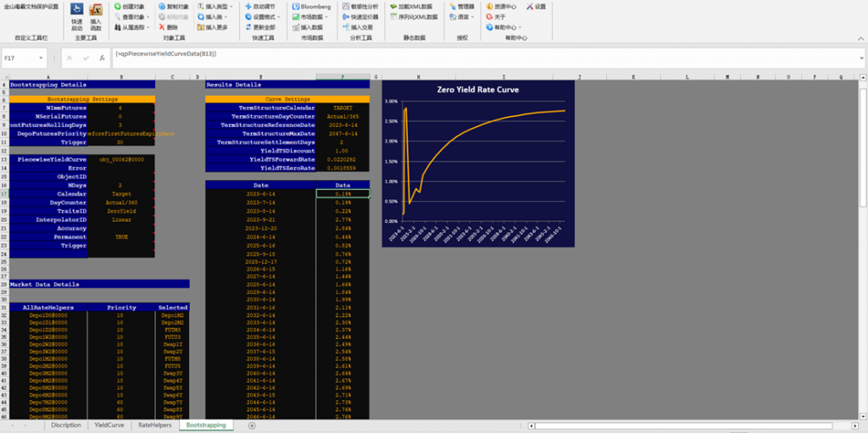The image size is (868, 433).
Task: Select the Depo3W2#0000 rate helper cell
Action: [48, 351]
